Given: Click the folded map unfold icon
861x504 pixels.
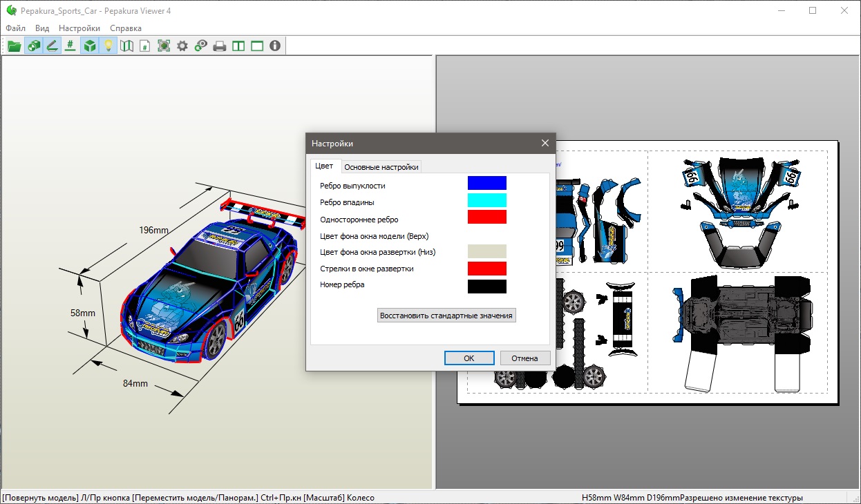Looking at the screenshot, I should point(126,46).
